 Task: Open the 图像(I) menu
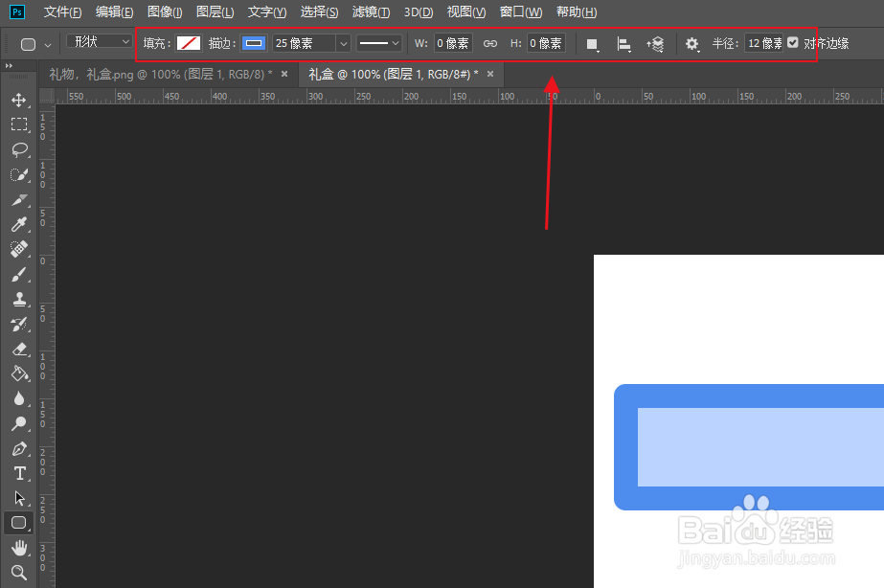pyautogui.click(x=165, y=11)
